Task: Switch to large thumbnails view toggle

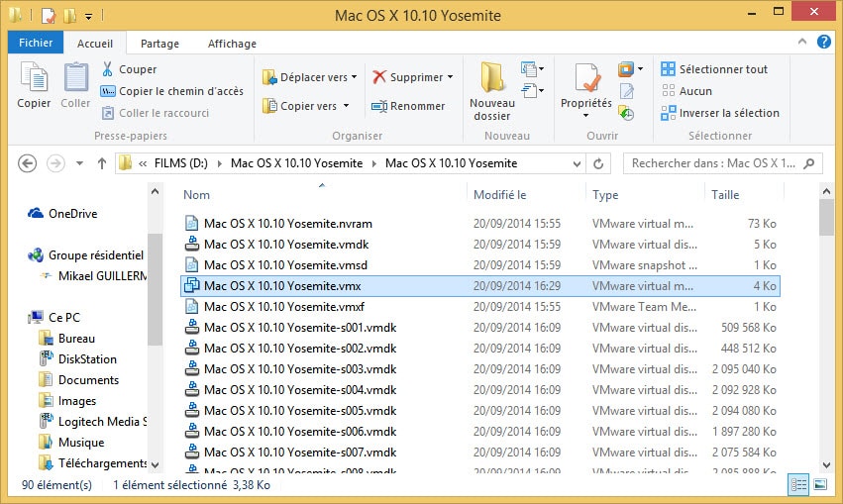Action: pyautogui.click(x=818, y=484)
